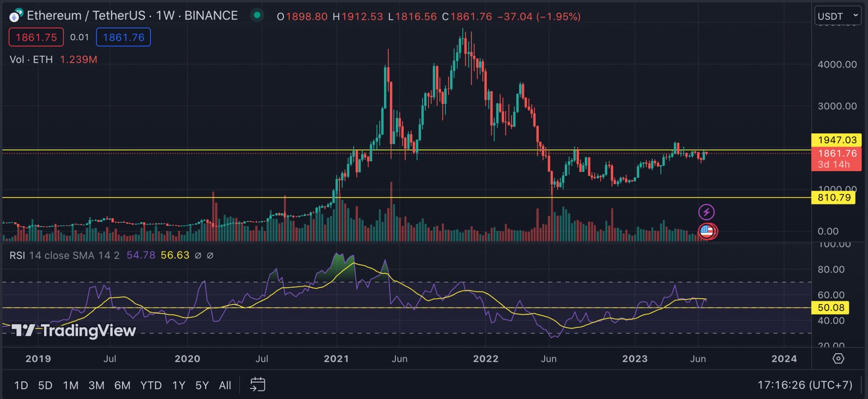Click the 50.08 RSI level label
The image size is (868, 399).
point(831,308)
